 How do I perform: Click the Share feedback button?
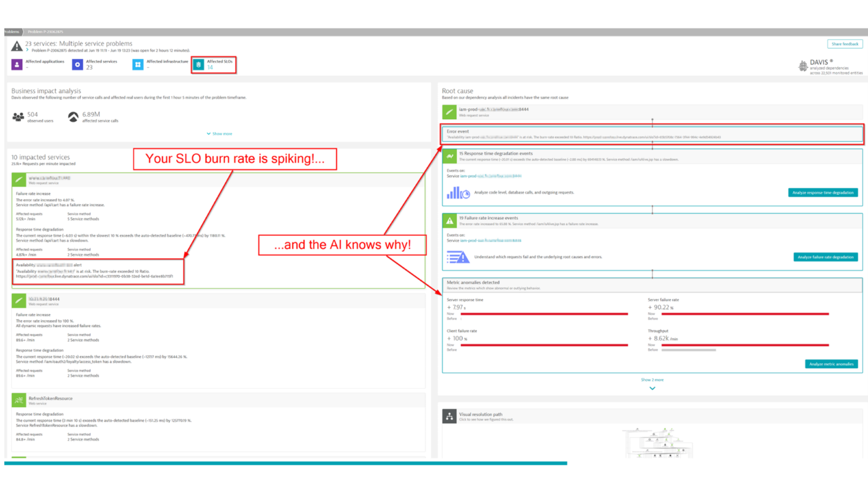(844, 43)
